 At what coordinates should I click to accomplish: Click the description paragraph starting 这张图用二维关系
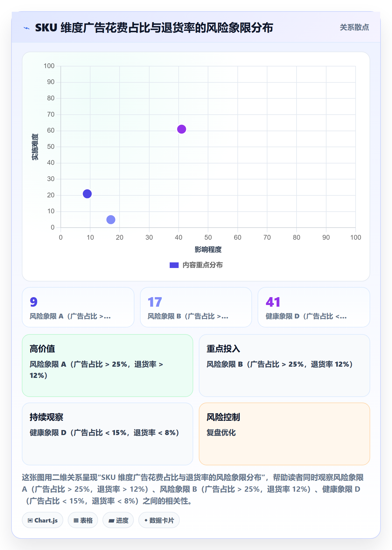[x=193, y=489]
